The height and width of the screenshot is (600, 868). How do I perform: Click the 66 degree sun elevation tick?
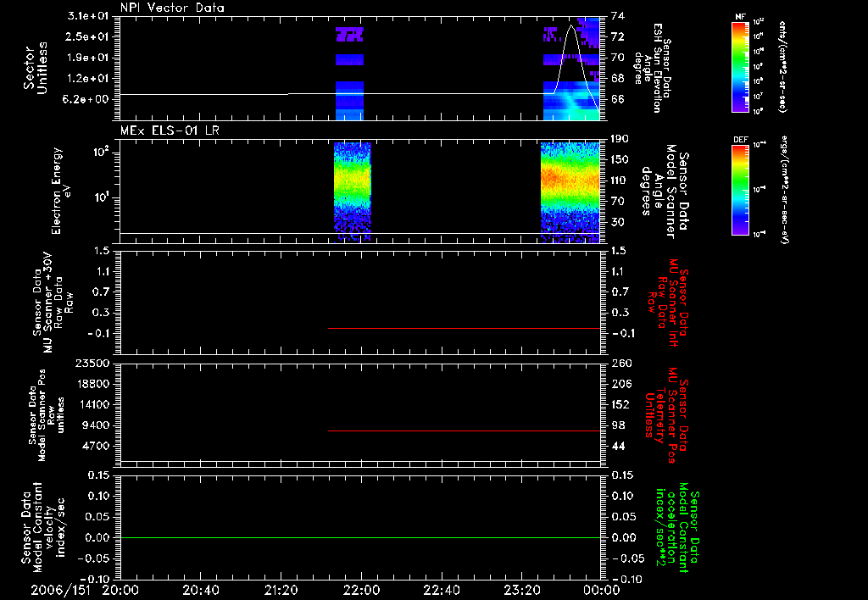coord(618,99)
